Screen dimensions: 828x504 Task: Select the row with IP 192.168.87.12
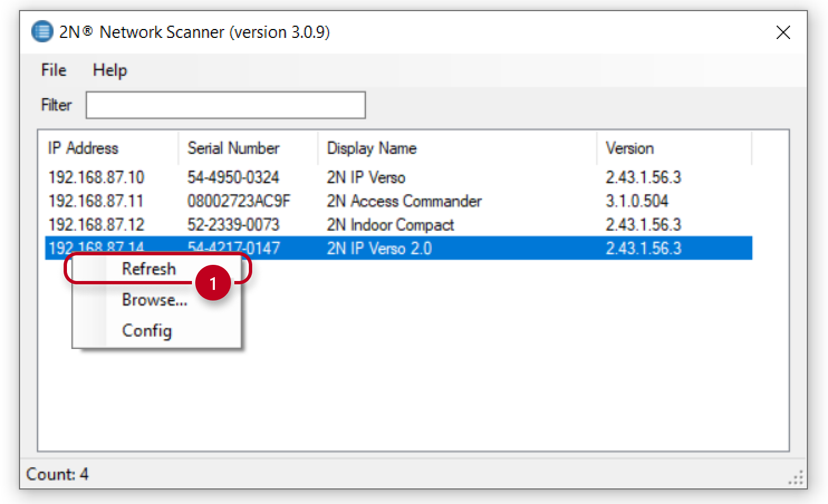click(398, 225)
